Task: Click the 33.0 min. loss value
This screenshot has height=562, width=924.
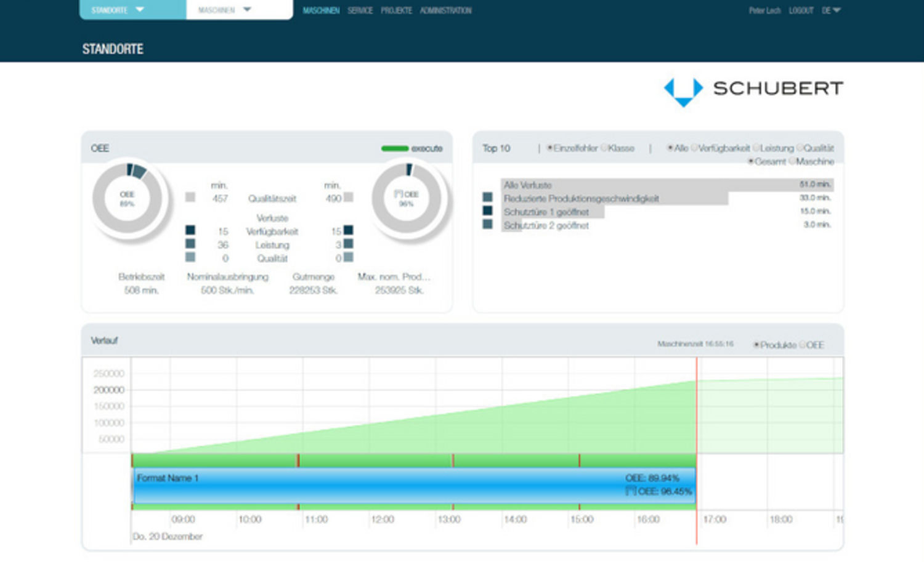Action: [x=816, y=198]
